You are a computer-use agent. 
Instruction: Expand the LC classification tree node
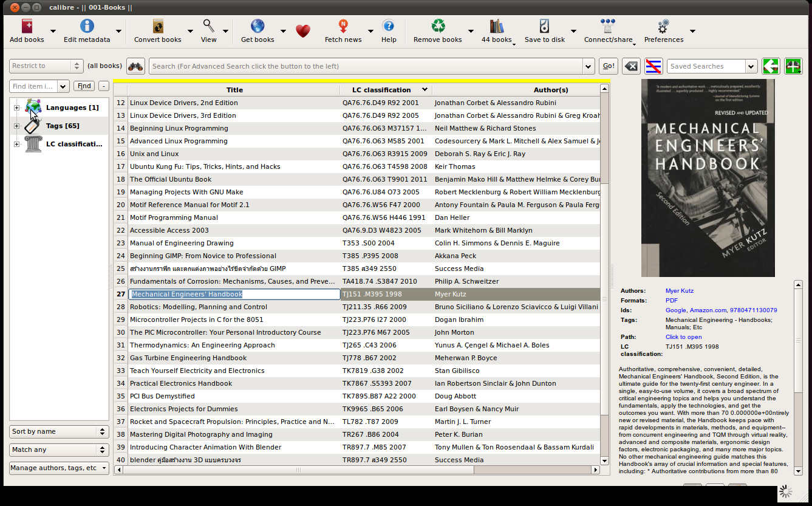pos(16,145)
